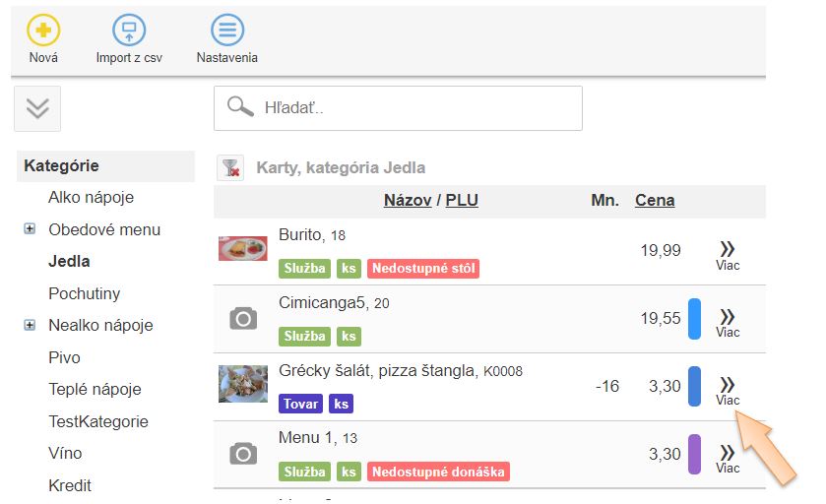Sort list by Názov column
The height and width of the screenshot is (504, 826).
click(407, 201)
